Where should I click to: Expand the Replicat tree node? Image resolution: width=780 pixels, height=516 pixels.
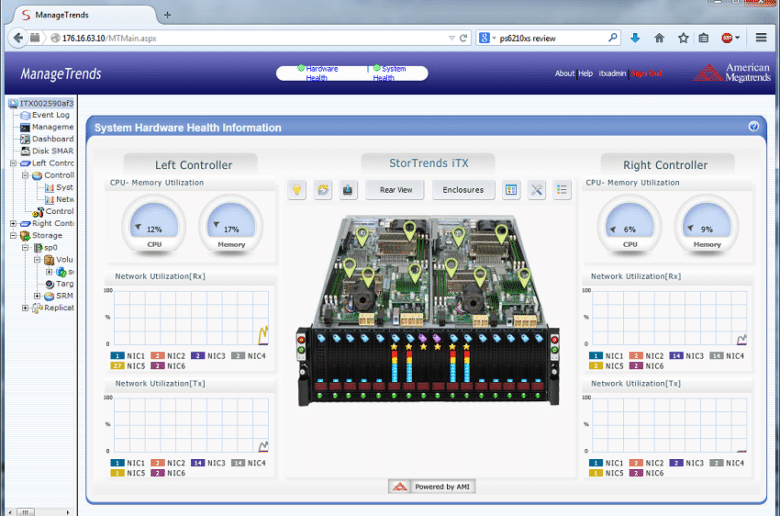click(x=25, y=308)
